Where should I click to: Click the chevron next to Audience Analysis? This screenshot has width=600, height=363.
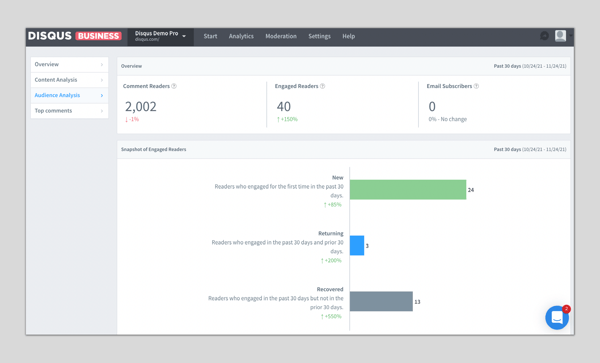[x=102, y=95]
